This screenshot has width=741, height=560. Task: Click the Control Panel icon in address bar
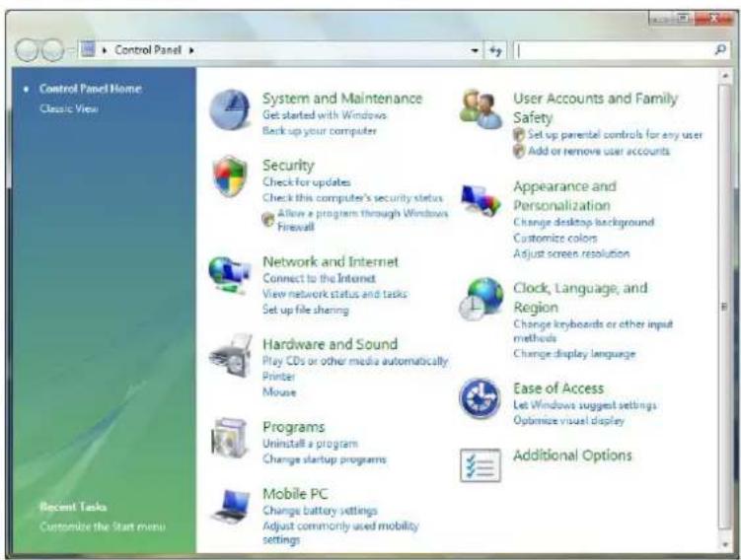(x=88, y=49)
